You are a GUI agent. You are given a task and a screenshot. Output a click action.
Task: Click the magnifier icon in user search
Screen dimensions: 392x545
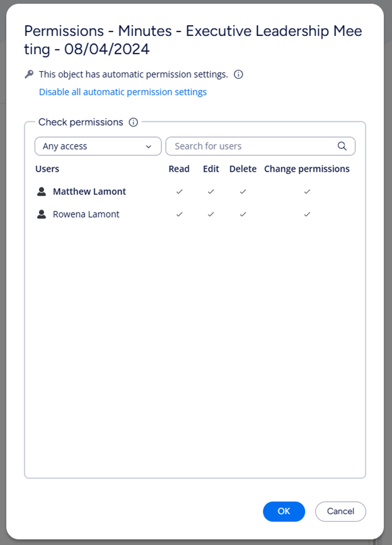[x=342, y=146]
